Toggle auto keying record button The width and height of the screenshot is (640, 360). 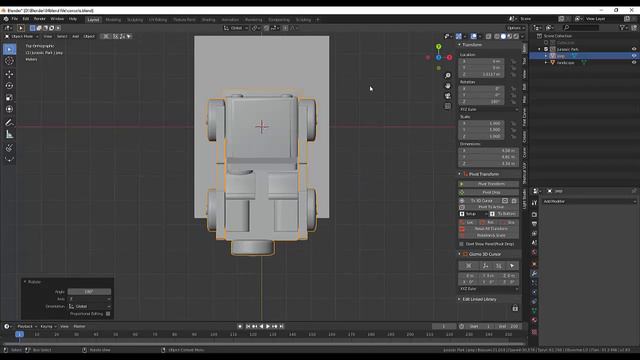[x=240, y=327]
